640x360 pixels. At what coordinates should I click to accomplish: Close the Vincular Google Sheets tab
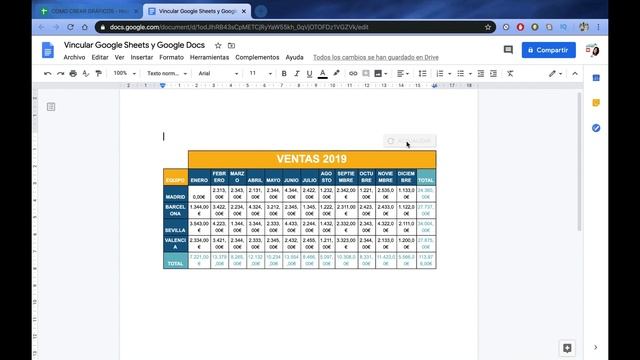[244, 11]
